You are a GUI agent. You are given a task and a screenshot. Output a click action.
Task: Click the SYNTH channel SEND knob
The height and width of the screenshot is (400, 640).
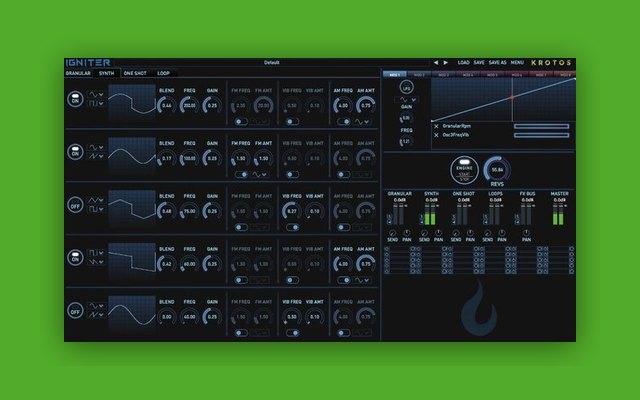point(424,233)
